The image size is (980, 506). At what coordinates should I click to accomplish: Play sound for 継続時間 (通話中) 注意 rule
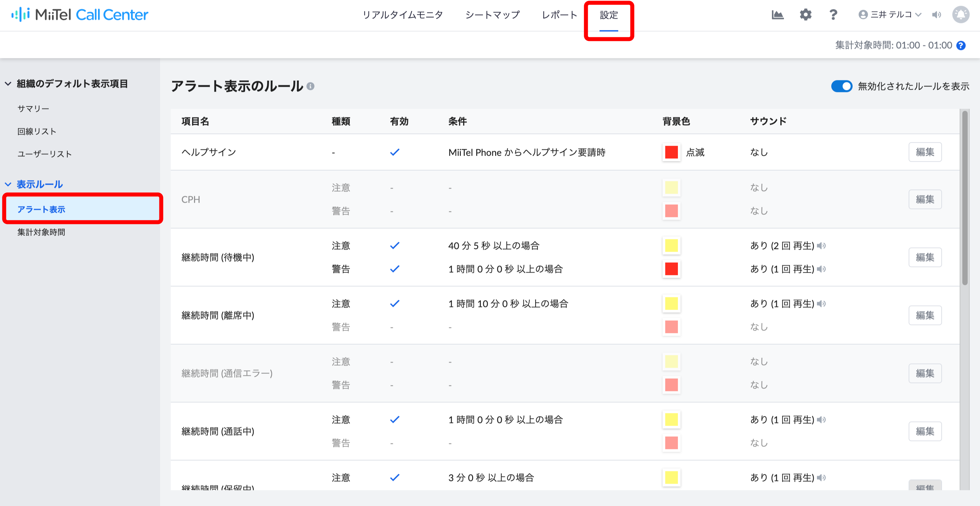(821, 420)
